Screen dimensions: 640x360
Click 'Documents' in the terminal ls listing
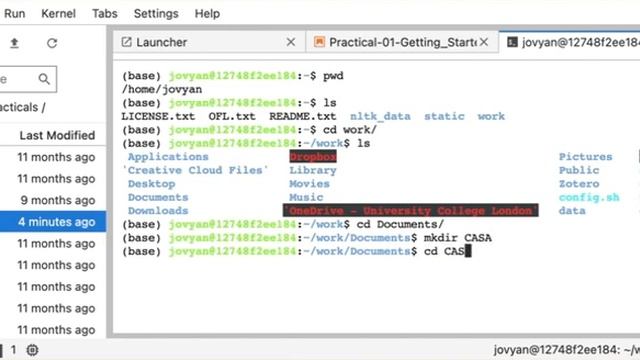[158, 197]
